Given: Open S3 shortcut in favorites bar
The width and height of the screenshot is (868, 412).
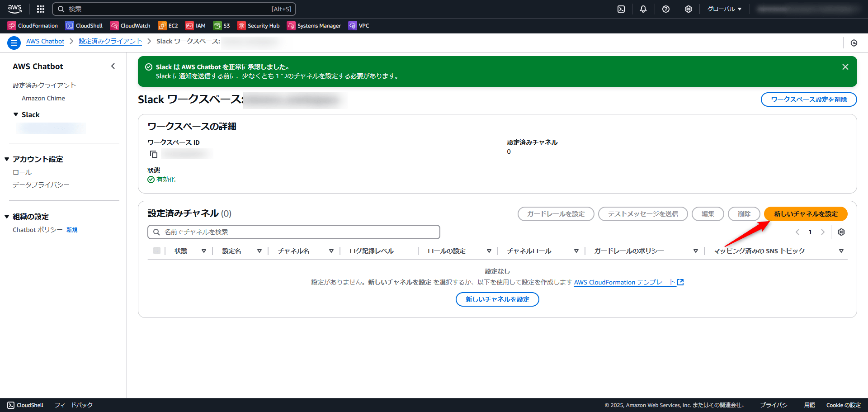Looking at the screenshot, I should 222,26.
